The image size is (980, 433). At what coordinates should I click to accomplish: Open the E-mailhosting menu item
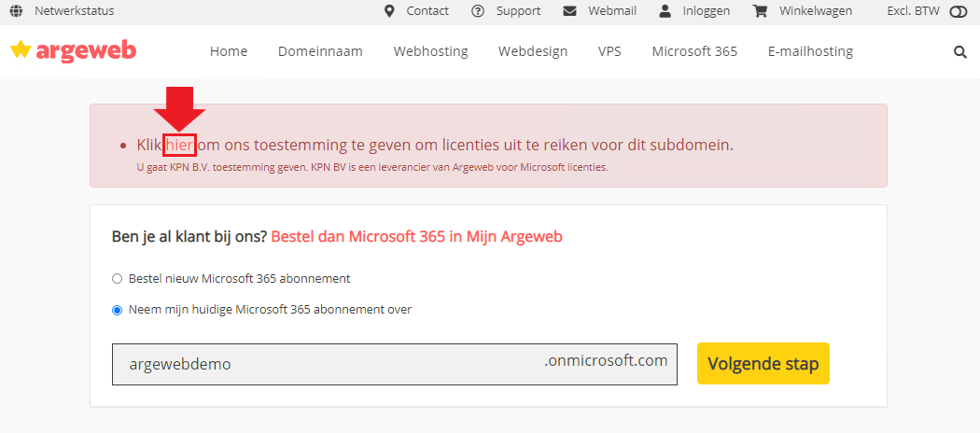810,51
